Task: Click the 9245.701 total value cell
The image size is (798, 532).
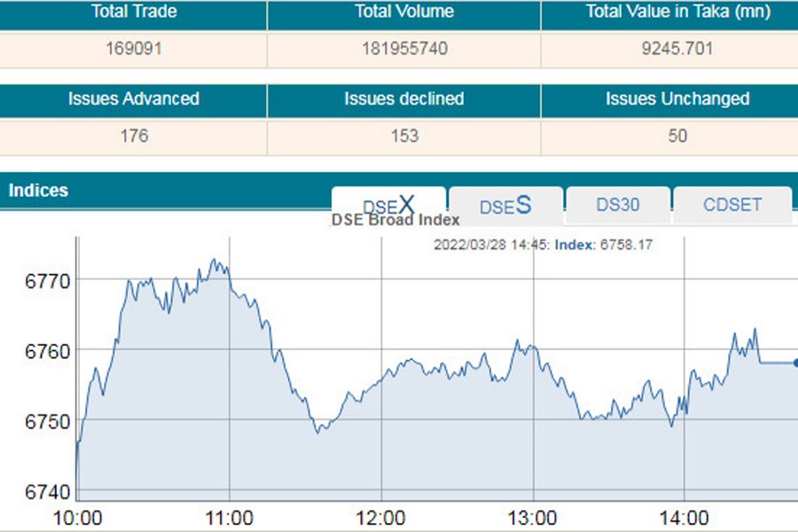Action: pyautogui.click(x=677, y=49)
